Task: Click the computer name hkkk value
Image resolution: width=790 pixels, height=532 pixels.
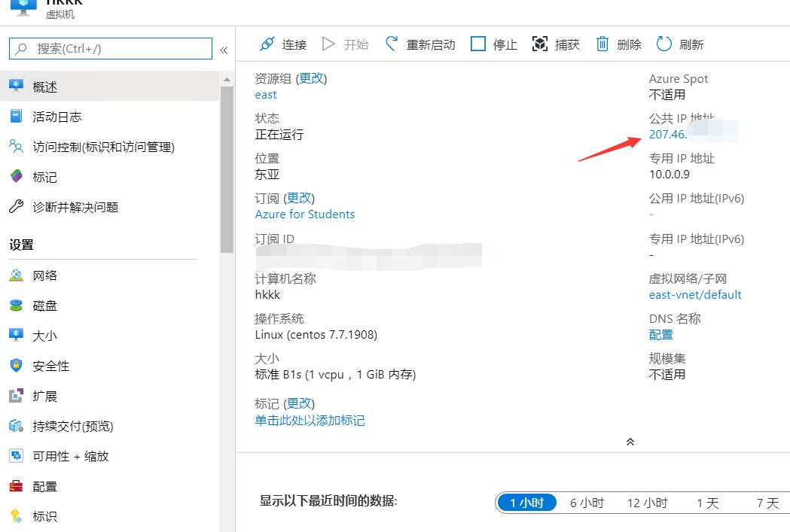Action: [267, 294]
